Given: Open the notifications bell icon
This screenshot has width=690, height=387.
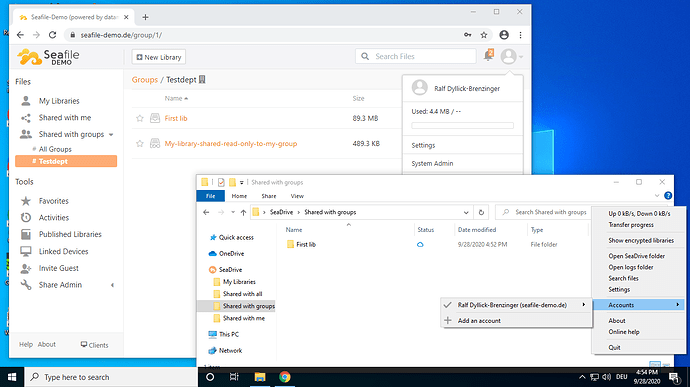Looking at the screenshot, I should tap(488, 56).
